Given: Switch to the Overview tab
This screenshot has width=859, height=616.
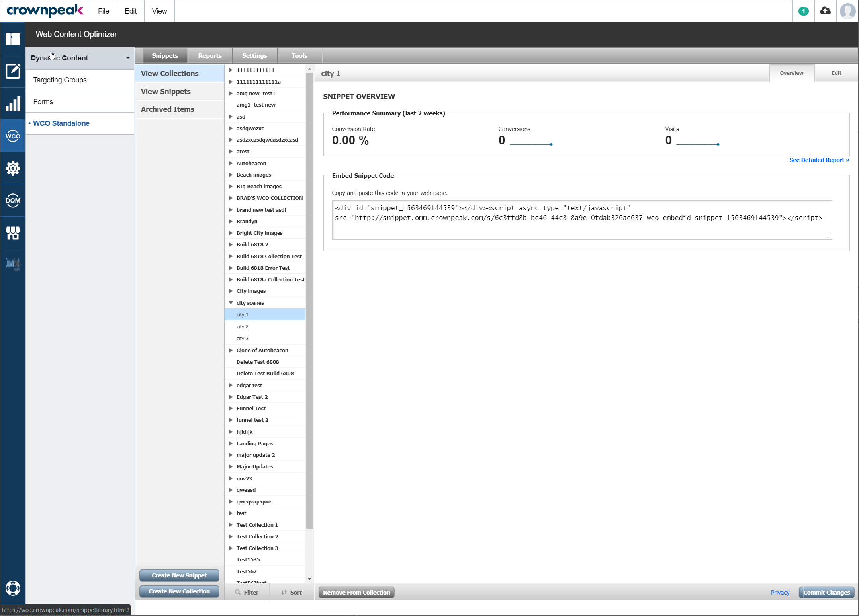Looking at the screenshot, I should [x=792, y=73].
